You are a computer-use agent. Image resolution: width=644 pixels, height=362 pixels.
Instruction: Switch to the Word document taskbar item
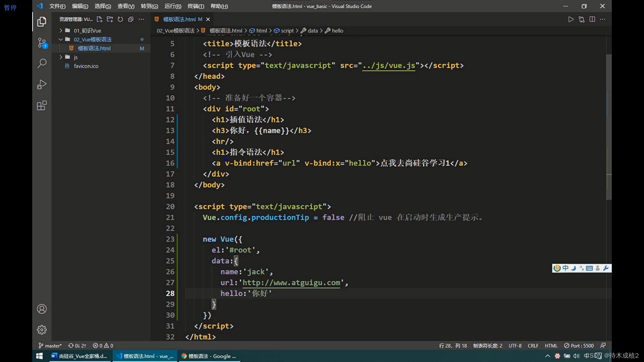click(x=79, y=356)
